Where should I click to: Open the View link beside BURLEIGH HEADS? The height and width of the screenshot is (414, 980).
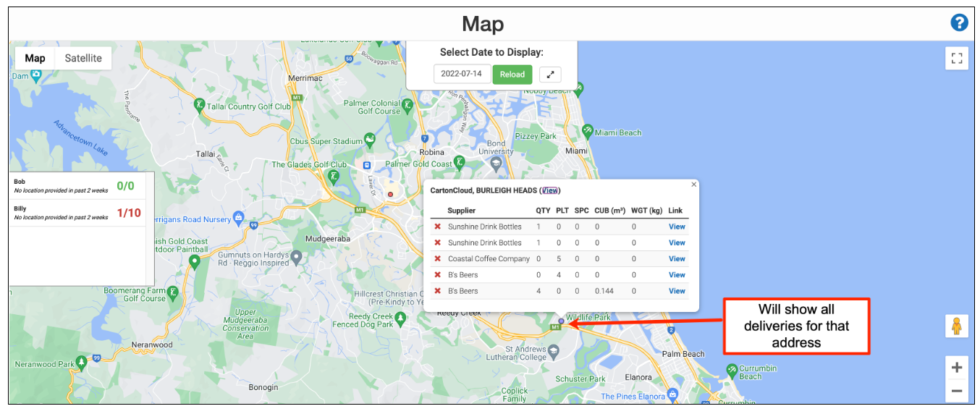pyautogui.click(x=550, y=190)
